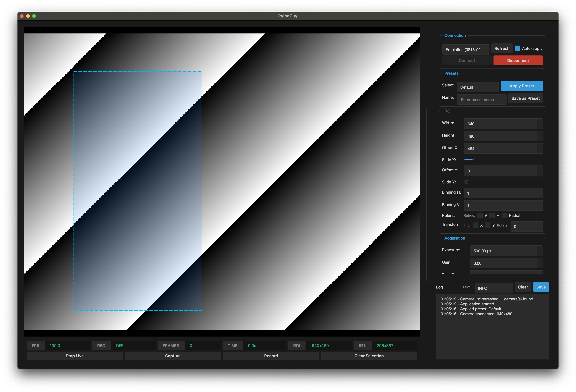Start recording with the Record button
This screenshot has width=576, height=392.
click(x=271, y=356)
